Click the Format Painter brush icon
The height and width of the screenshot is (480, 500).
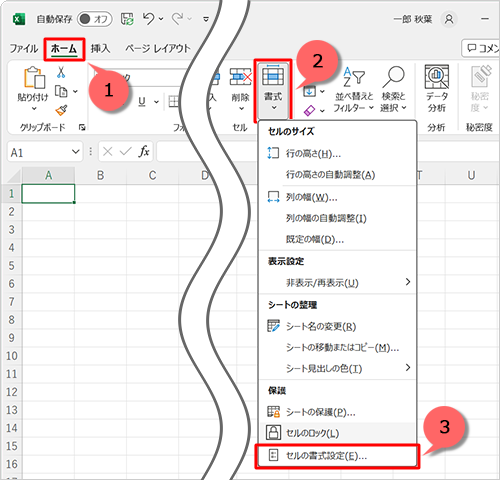(61, 110)
